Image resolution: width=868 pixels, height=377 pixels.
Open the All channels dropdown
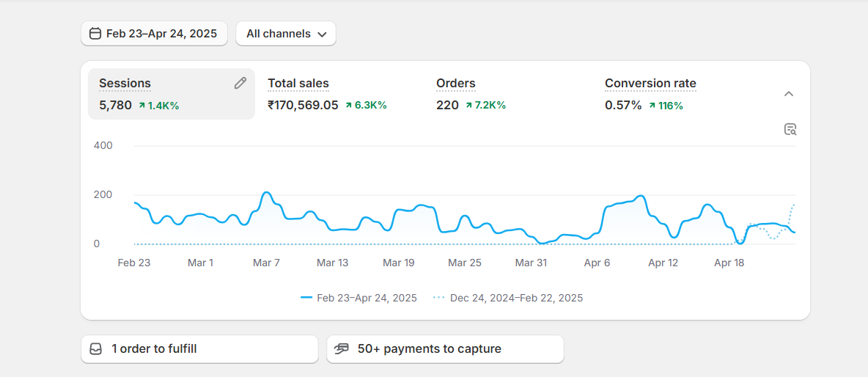point(286,34)
